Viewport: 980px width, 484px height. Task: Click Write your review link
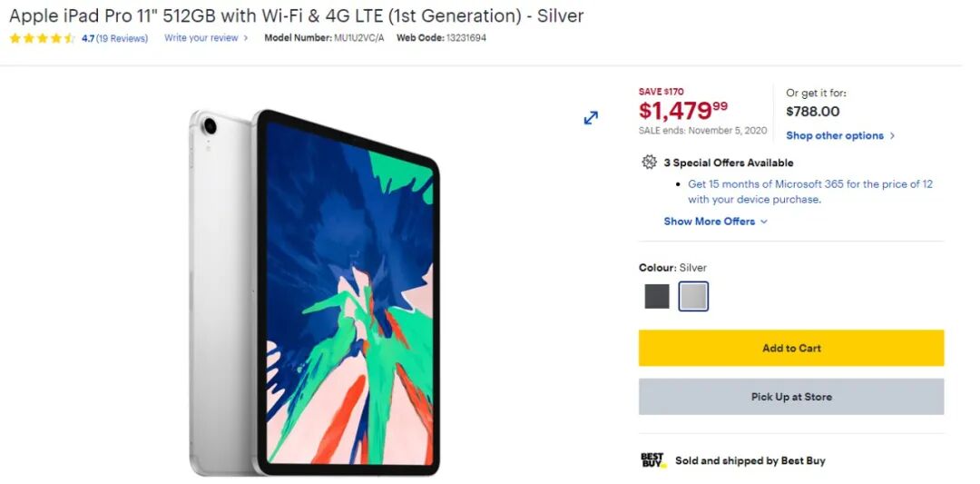click(x=201, y=38)
